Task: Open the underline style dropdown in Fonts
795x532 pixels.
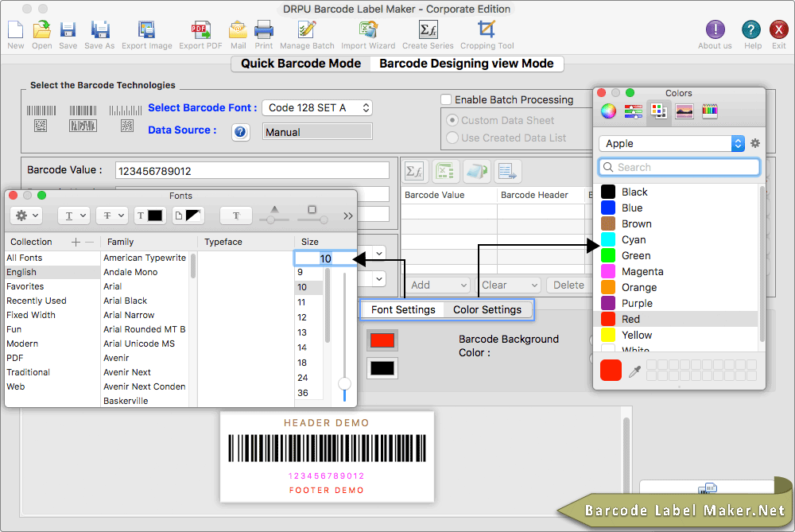Action: coord(73,216)
